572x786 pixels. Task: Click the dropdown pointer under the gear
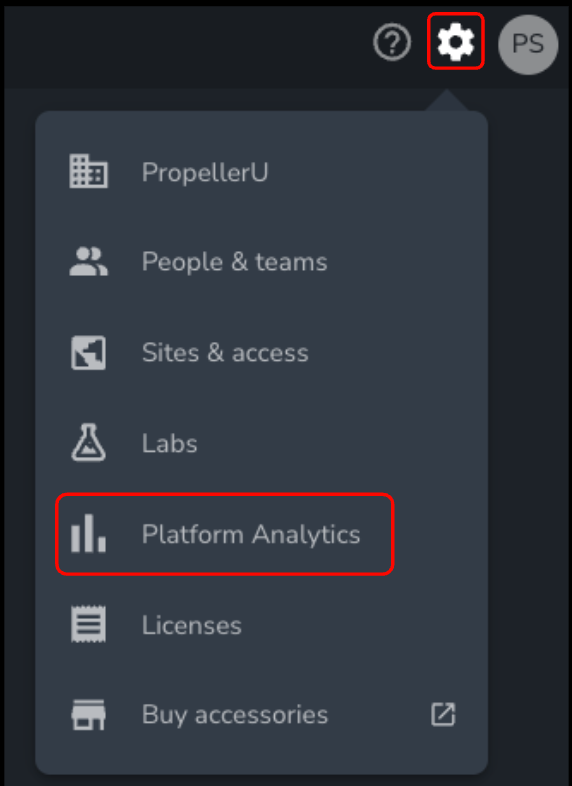pos(447,100)
